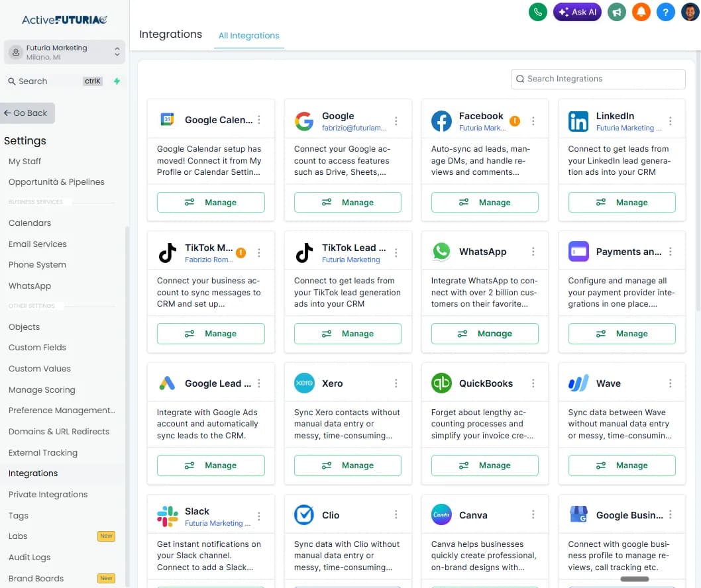Switch to the All Integrations tab

click(x=248, y=36)
